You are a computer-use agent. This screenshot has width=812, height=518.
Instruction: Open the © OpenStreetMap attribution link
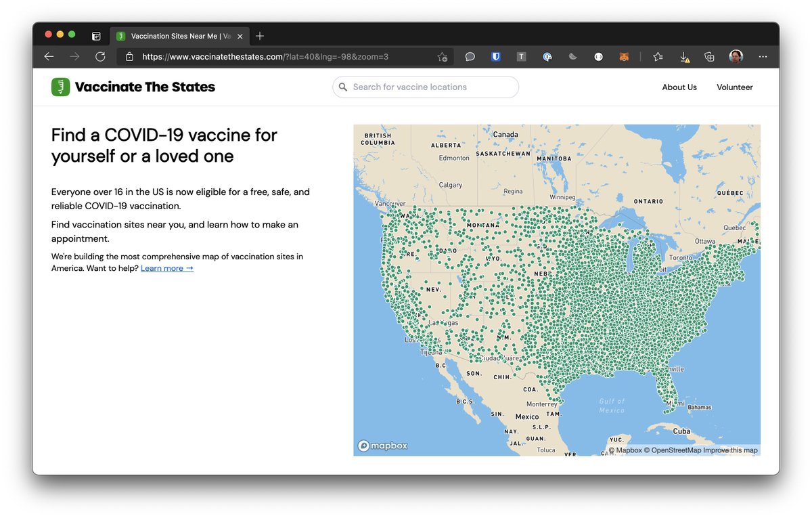[x=673, y=450]
